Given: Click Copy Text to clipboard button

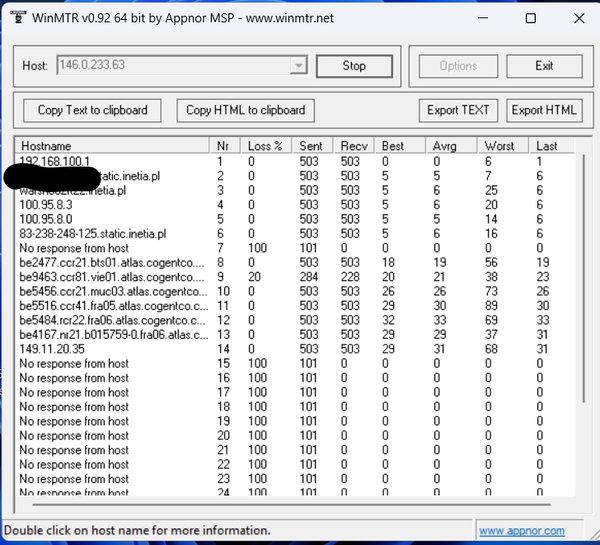Looking at the screenshot, I should point(92,110).
